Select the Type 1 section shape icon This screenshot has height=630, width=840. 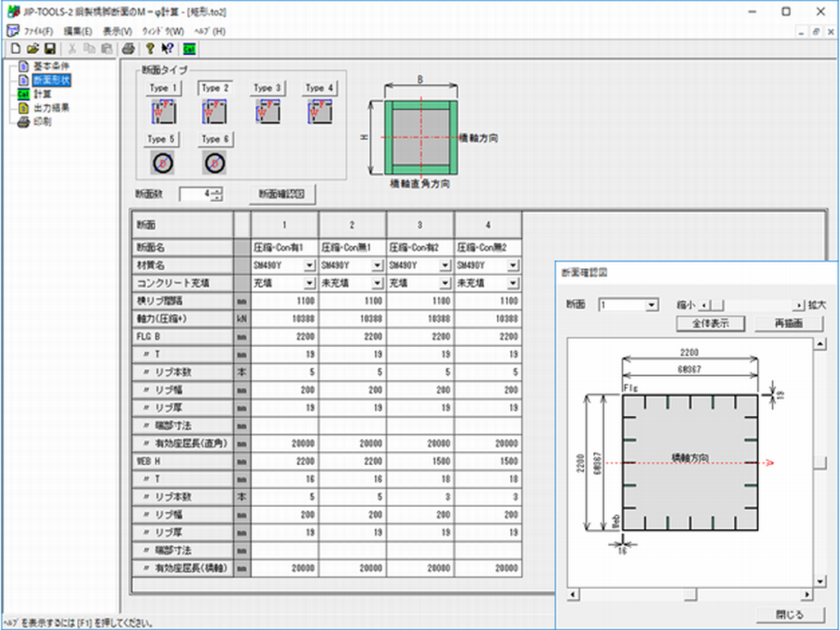click(x=163, y=111)
